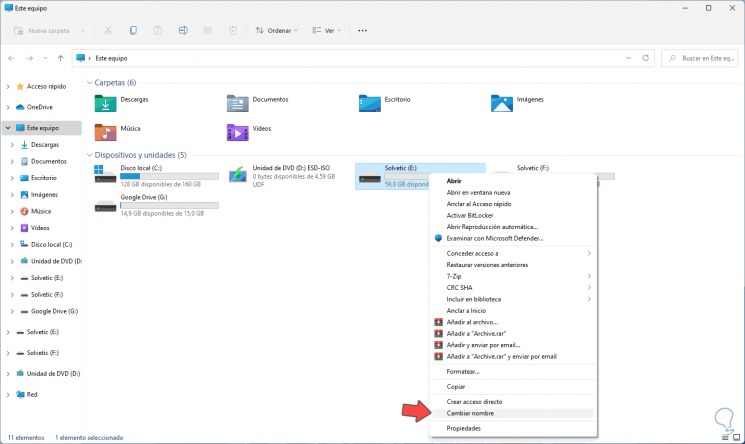Open the Vídeos folder icon
Image resolution: width=745 pixels, height=444 pixels.
pos(238,132)
